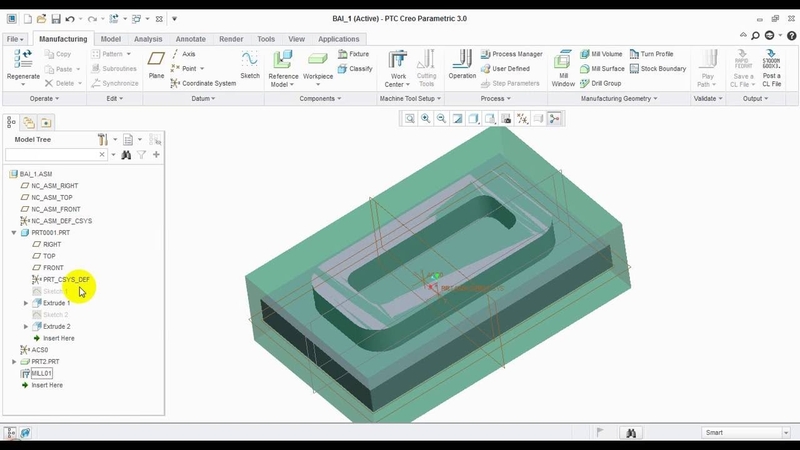
Task: Open the Process Manager
Action: (x=512, y=54)
